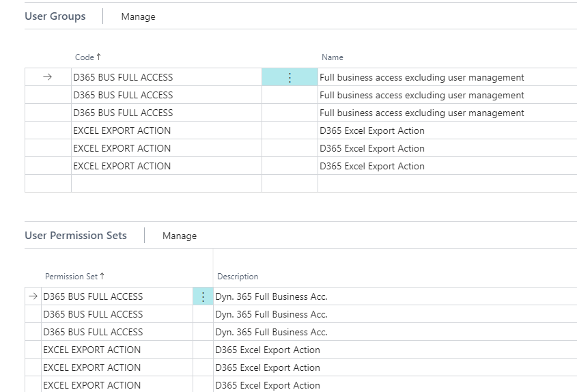Open the Manage menu for User Permission Sets
The width and height of the screenshot is (577, 392).
pos(179,236)
